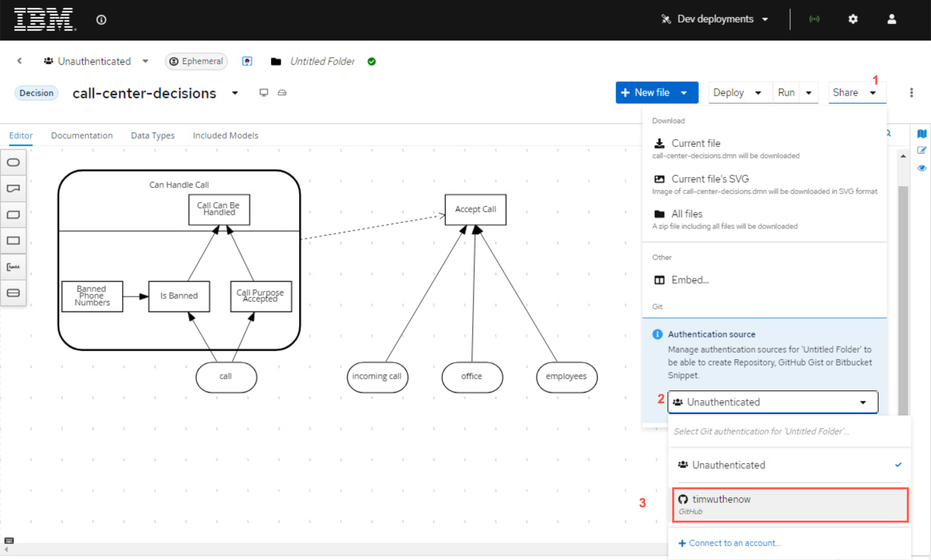Image resolution: width=931 pixels, height=560 pixels.
Task: Click the green synced checkmark icon
Action: click(x=372, y=61)
